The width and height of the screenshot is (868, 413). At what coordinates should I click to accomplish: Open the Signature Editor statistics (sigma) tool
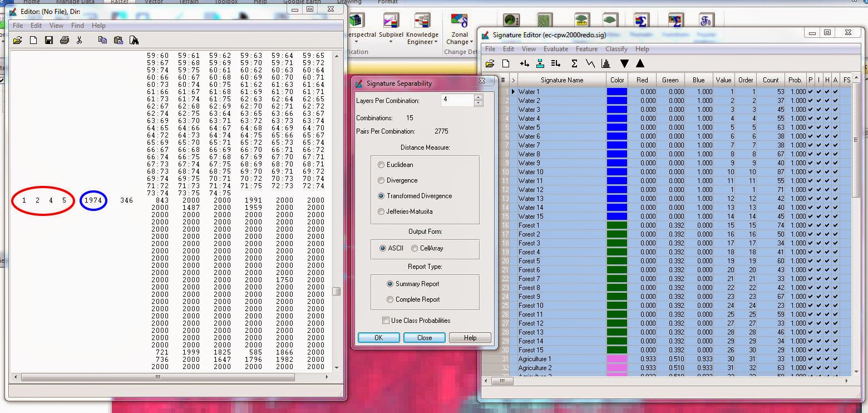(x=574, y=63)
